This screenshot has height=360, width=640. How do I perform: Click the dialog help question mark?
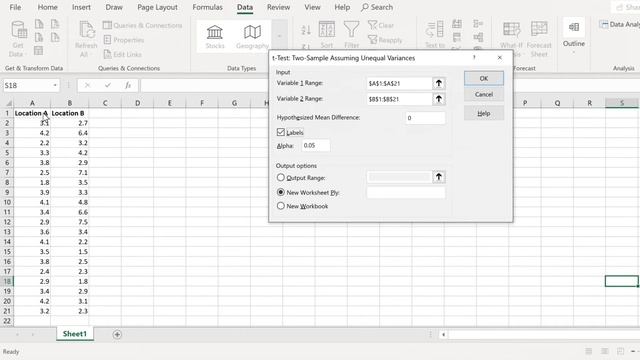point(474,58)
